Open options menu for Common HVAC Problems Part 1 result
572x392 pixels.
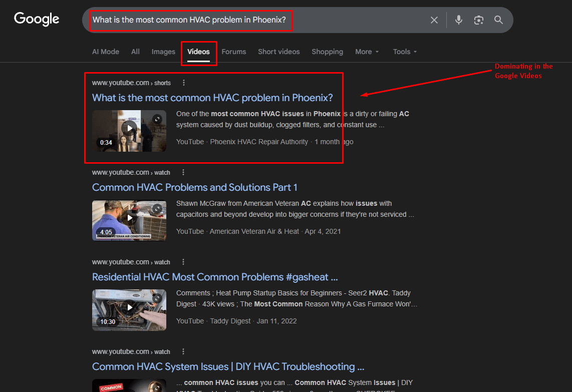[x=183, y=172]
